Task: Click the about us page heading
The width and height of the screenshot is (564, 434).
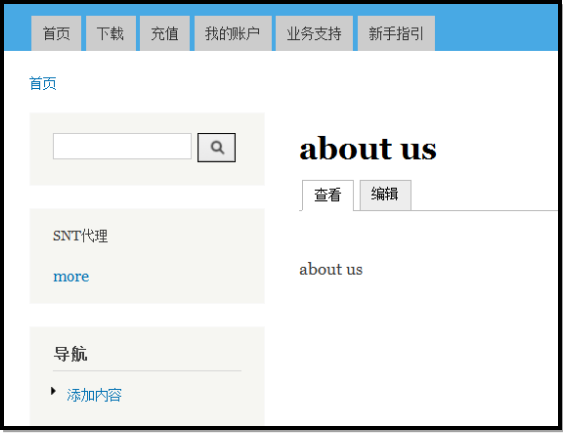Action: (368, 149)
